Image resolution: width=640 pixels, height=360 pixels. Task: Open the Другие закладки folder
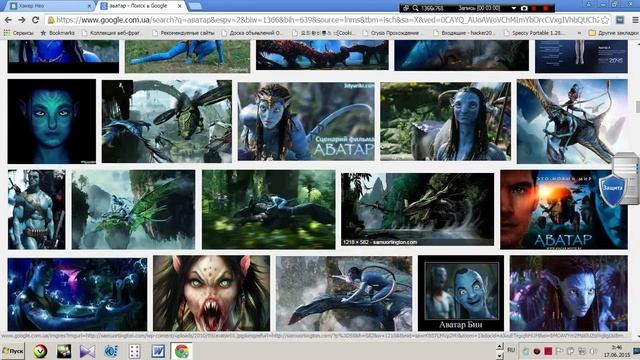click(x=613, y=33)
